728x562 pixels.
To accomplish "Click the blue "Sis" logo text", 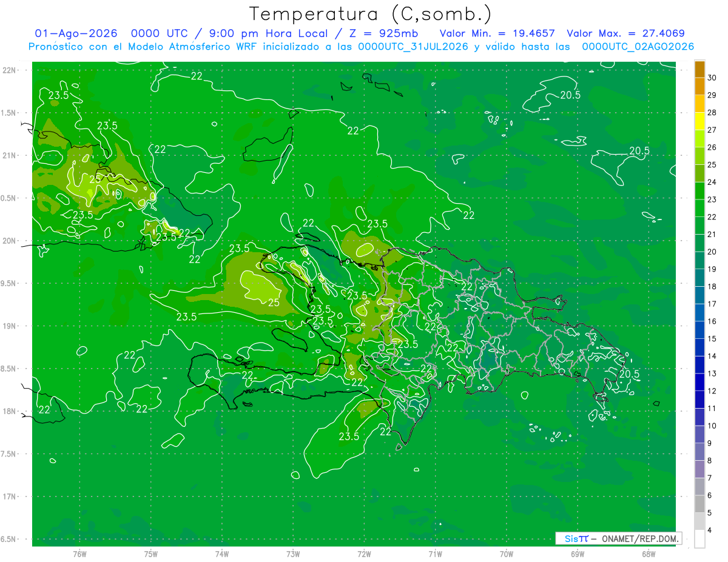I will (571, 538).
